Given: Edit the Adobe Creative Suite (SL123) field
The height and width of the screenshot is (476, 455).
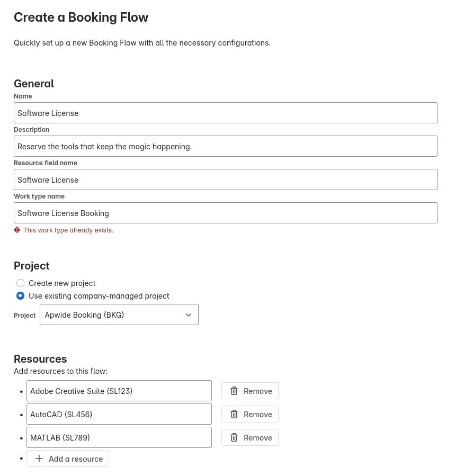Looking at the screenshot, I should (119, 391).
